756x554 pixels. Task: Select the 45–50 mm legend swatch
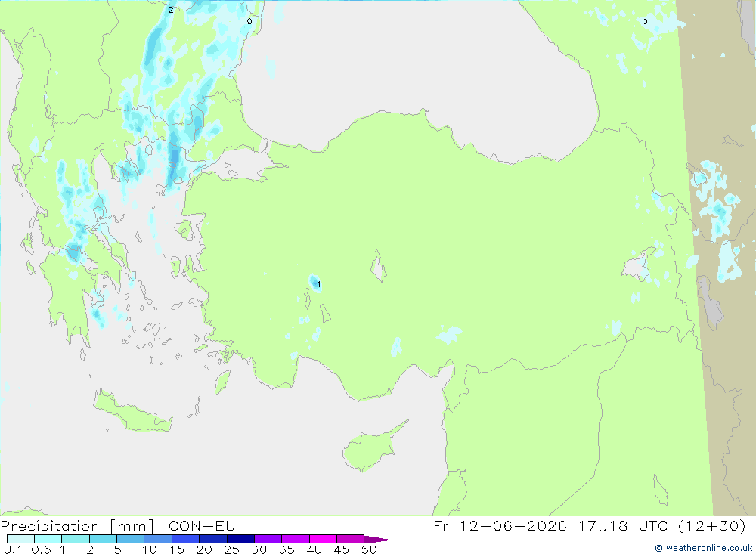[x=350, y=539]
